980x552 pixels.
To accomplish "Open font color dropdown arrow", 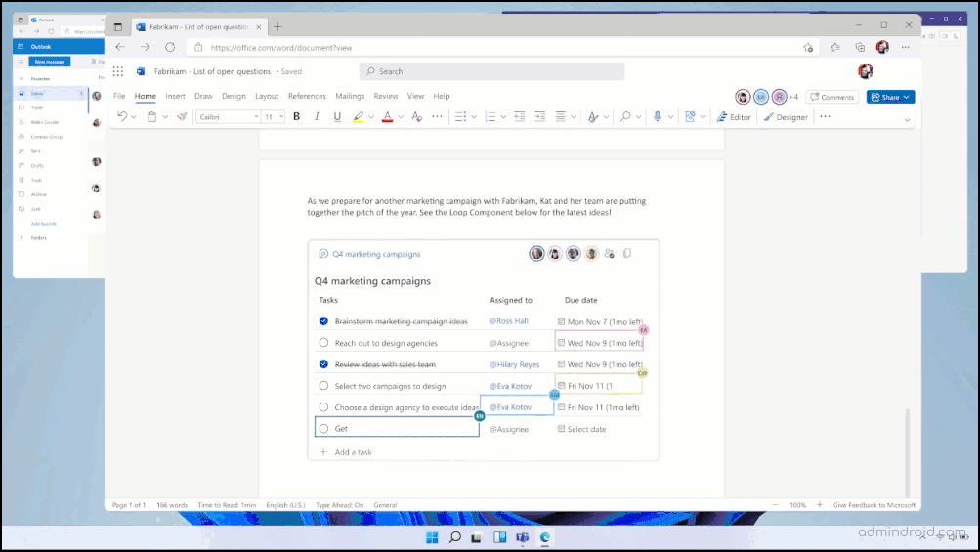I will [401, 117].
